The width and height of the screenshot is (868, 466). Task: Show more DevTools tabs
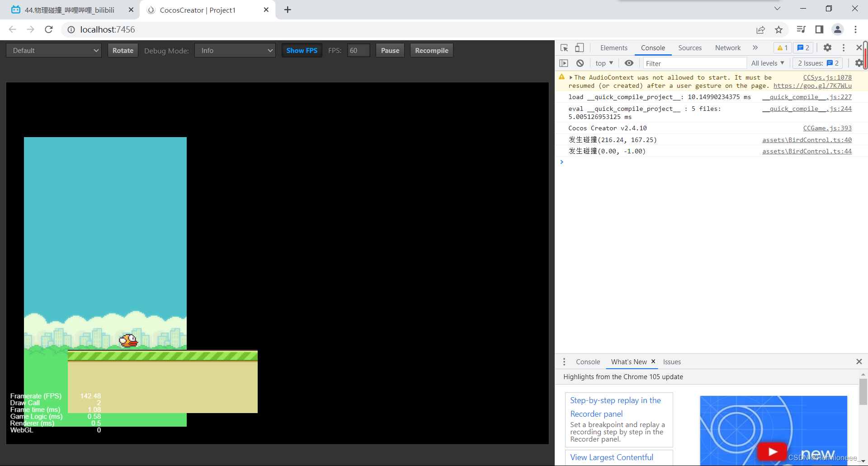[755, 48]
